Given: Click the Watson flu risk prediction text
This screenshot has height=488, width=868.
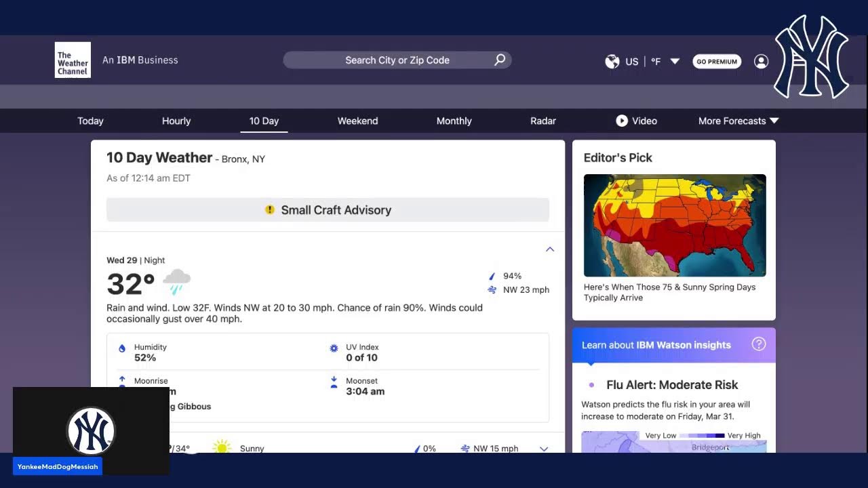Looking at the screenshot, I should (x=665, y=410).
